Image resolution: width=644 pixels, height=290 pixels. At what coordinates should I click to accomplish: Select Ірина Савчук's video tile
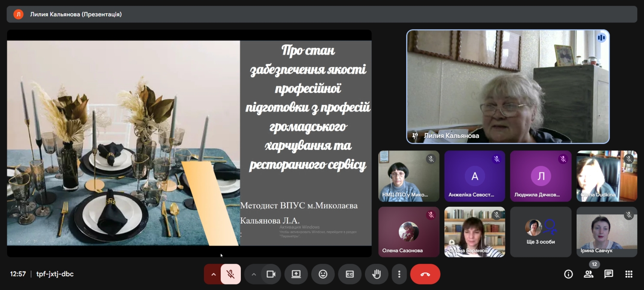[607, 232]
